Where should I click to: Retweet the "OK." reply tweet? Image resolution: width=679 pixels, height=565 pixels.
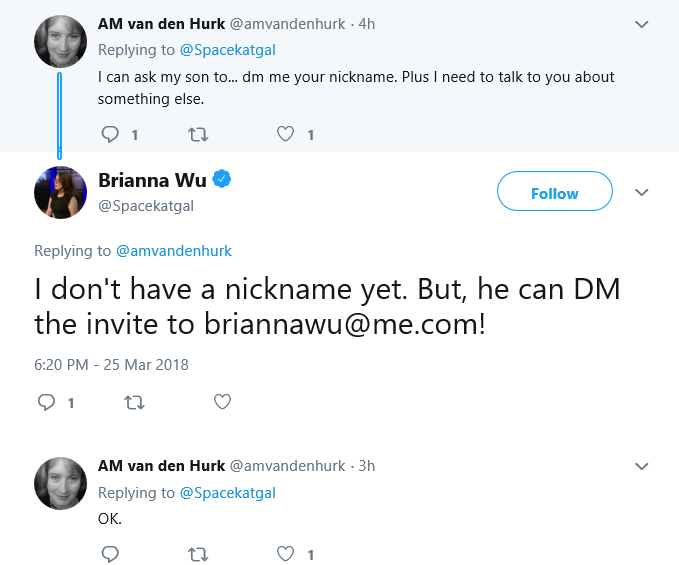(x=198, y=554)
